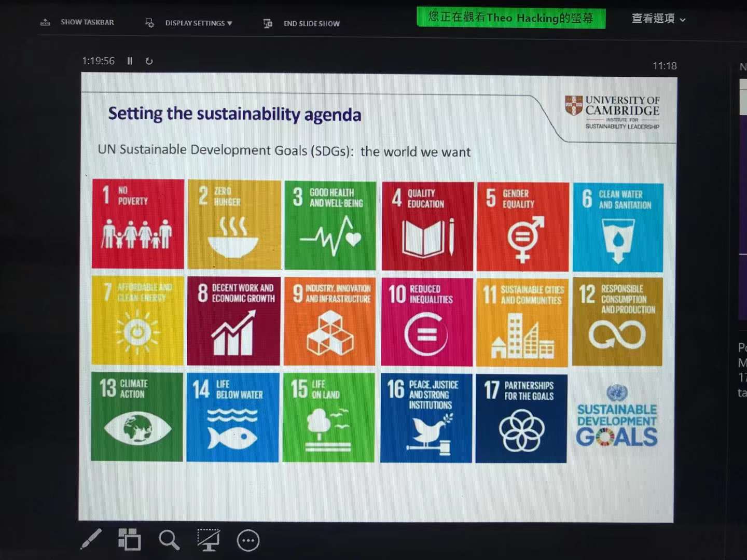This screenshot has height=560, width=747.
Task: Click the Climate Action goal 13 tile
Action: [137, 416]
